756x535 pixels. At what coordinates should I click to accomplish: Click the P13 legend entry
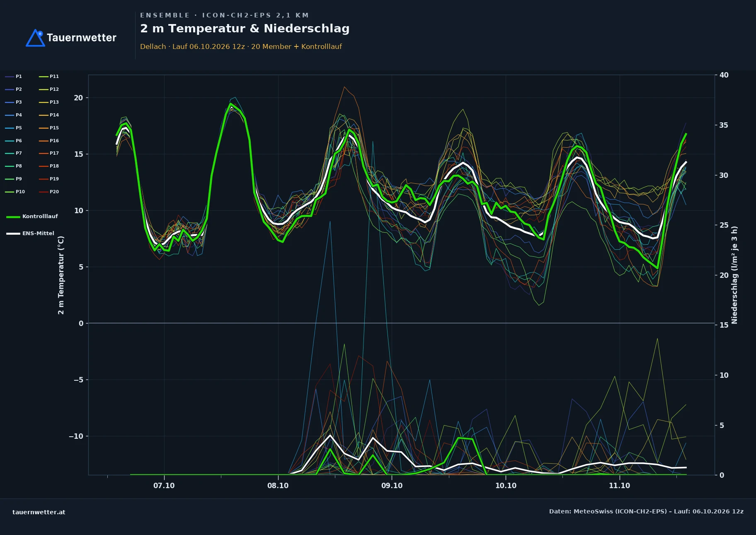pos(49,102)
